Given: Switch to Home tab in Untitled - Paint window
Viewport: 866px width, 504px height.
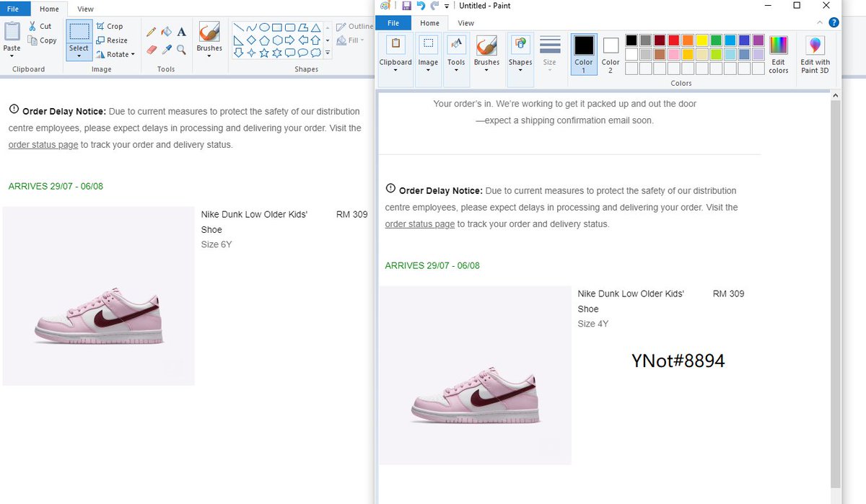Looking at the screenshot, I should (x=430, y=23).
